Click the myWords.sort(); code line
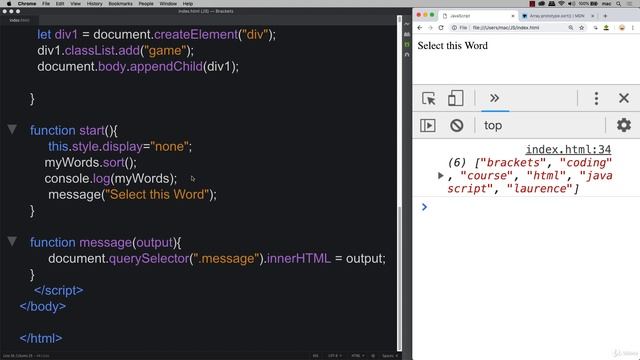This screenshot has width=640, height=360. (x=91, y=162)
